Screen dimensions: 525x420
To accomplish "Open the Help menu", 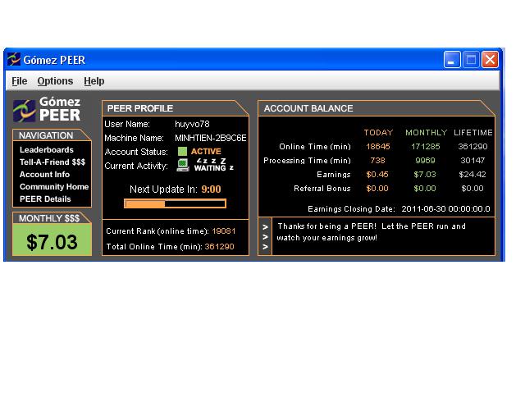I will (x=94, y=81).
